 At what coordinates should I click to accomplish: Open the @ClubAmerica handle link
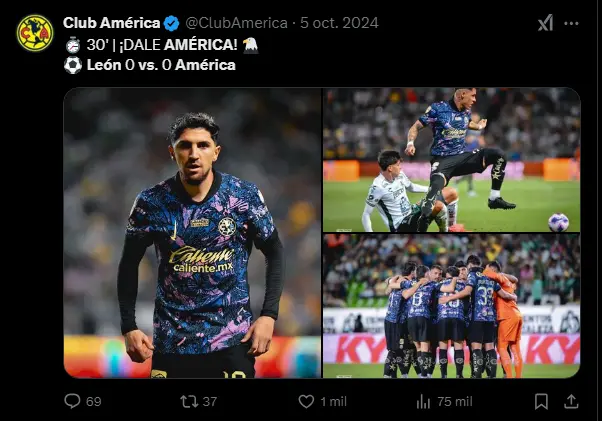[x=236, y=23]
